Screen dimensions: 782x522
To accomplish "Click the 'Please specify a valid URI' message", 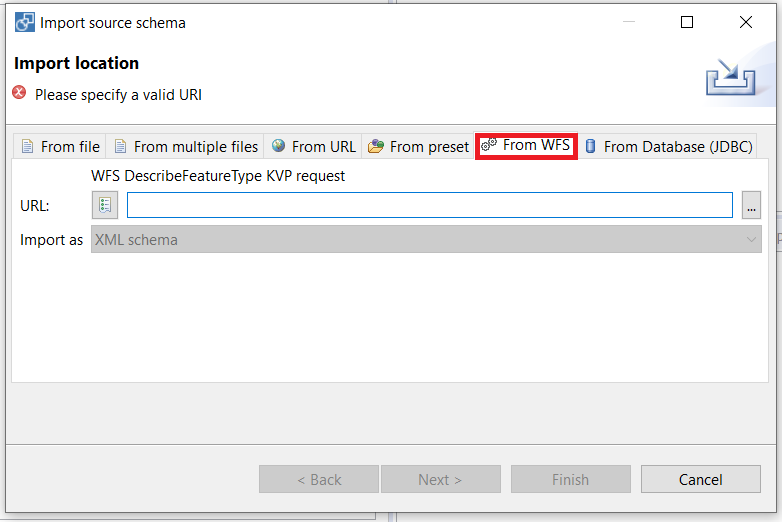I will pyautogui.click(x=118, y=95).
